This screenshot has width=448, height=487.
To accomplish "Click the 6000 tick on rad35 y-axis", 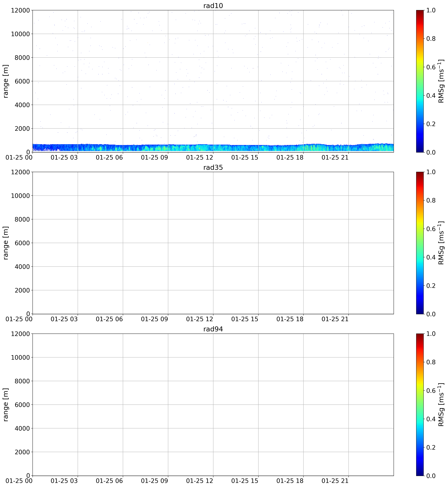I will (22, 243).
